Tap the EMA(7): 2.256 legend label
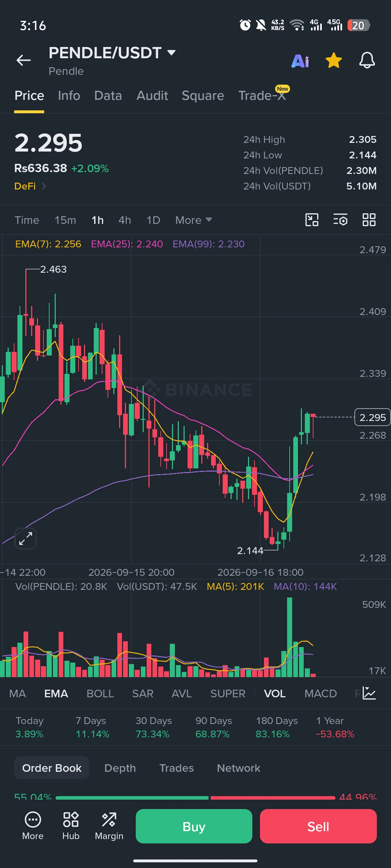Image resolution: width=391 pixels, height=868 pixels. pyautogui.click(x=48, y=244)
